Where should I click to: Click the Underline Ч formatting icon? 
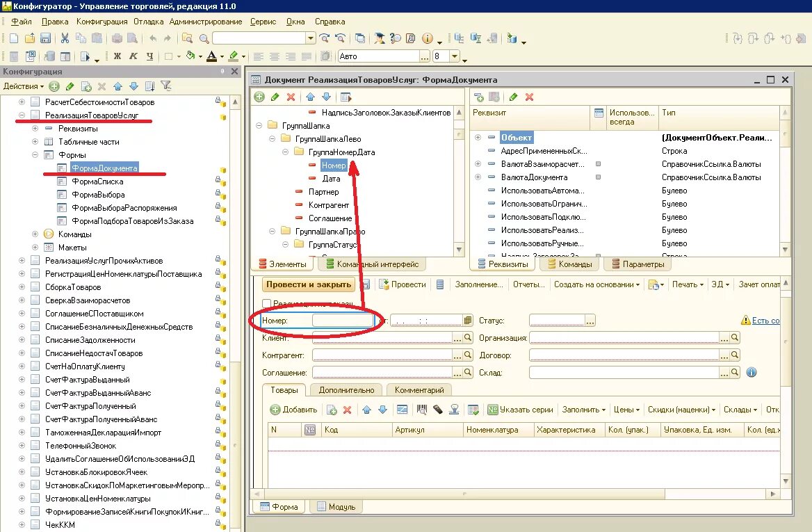(x=149, y=56)
